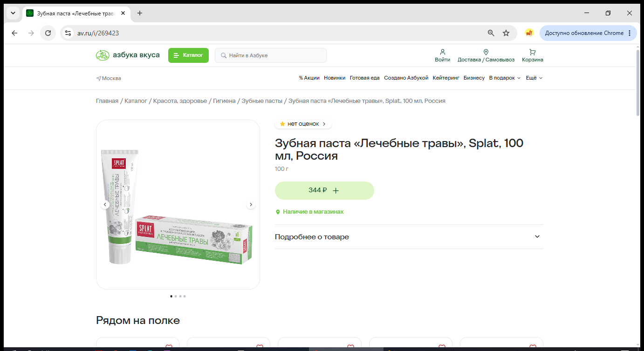Close the Зубная паста browser tab
Screen dimensions: 644x351
[x=123, y=13]
